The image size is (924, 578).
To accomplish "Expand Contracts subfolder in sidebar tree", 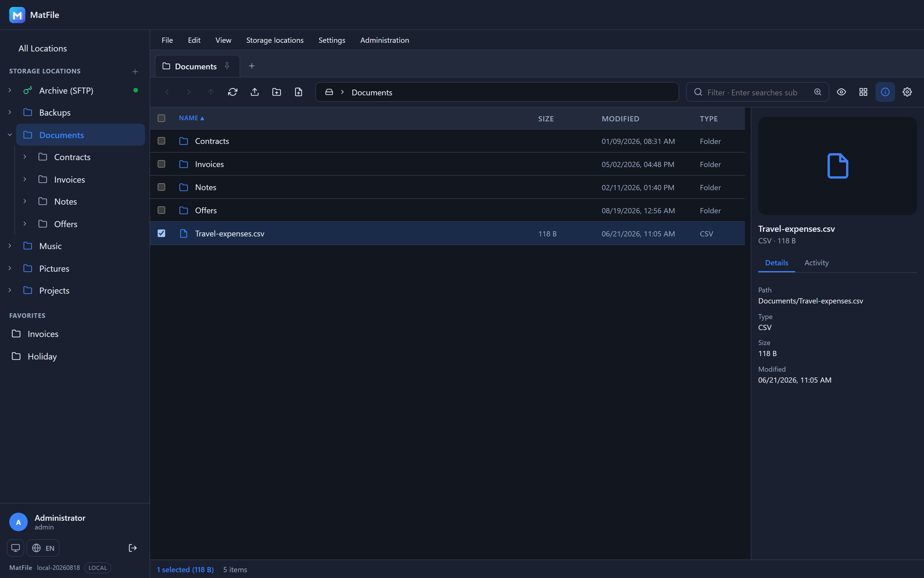I will click(25, 157).
